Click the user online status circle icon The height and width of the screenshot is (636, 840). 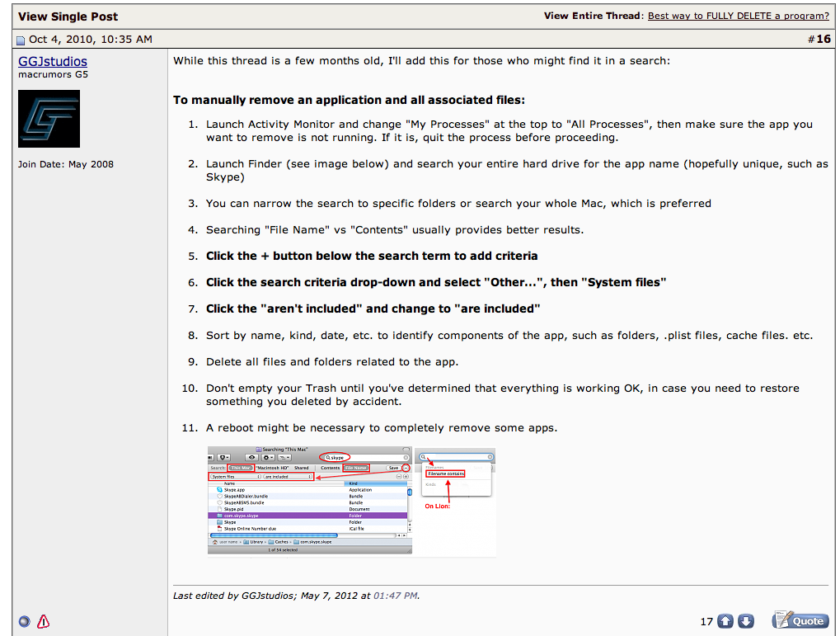[x=25, y=621]
